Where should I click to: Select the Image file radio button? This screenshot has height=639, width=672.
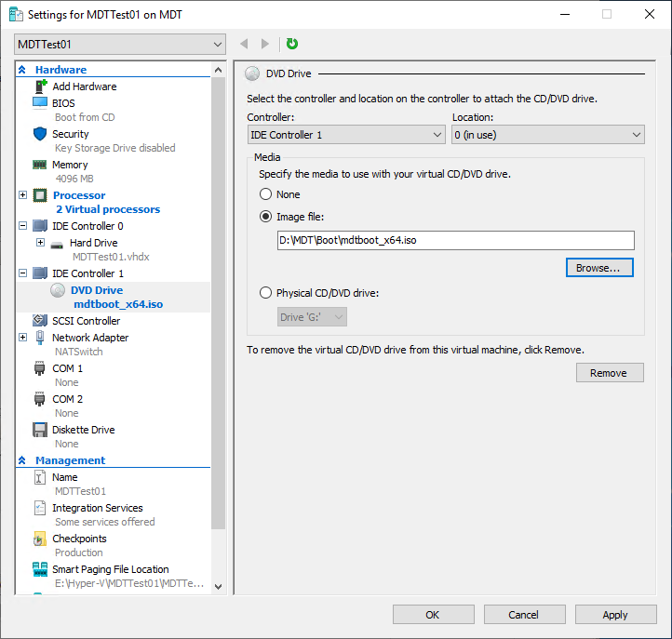[265, 217]
